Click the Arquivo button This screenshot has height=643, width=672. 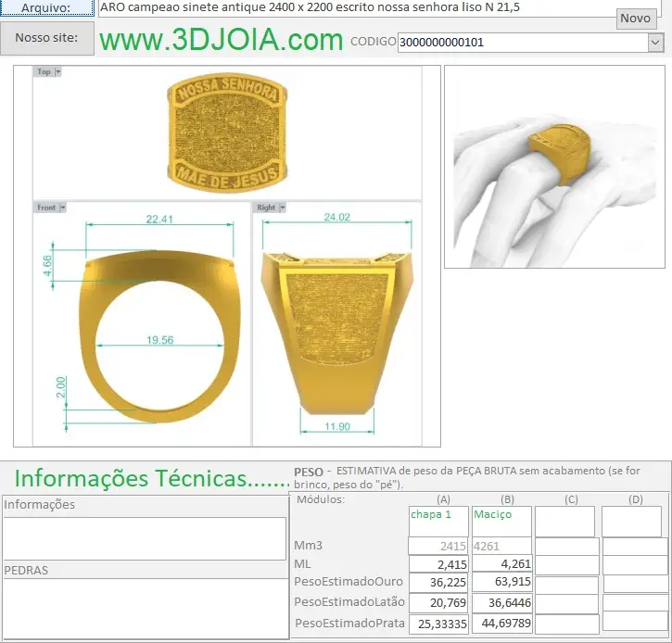(x=46, y=7)
